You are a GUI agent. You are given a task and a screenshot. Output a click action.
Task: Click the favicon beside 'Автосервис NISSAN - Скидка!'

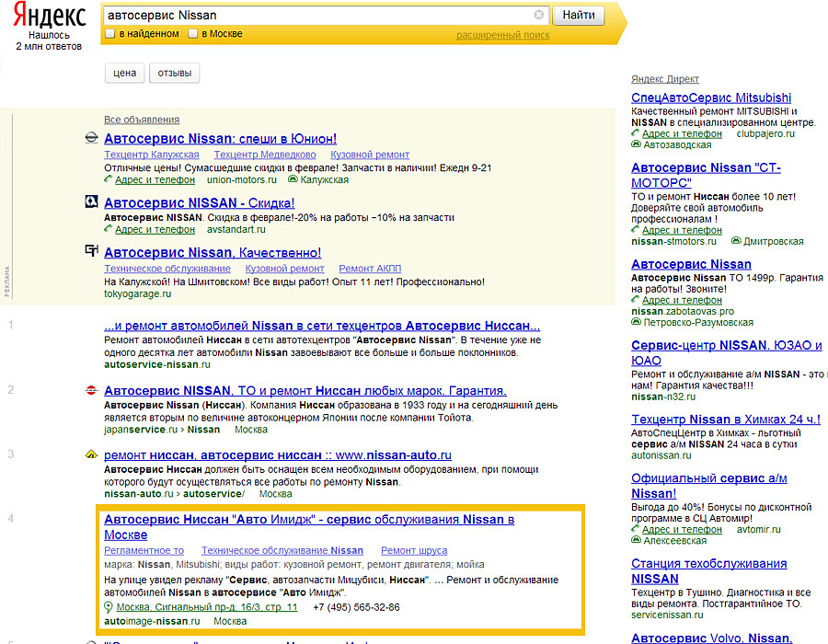coord(91,201)
